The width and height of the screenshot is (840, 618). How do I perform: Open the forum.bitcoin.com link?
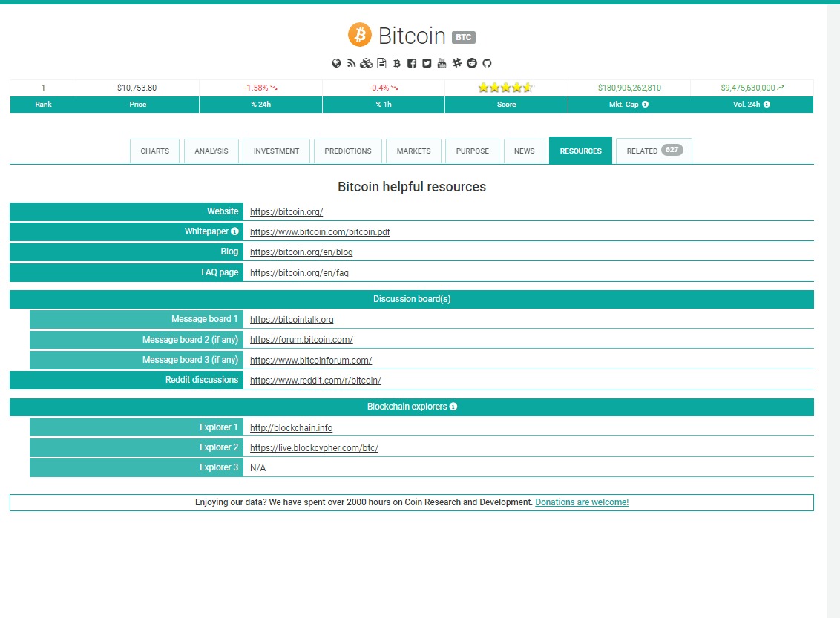301,340
